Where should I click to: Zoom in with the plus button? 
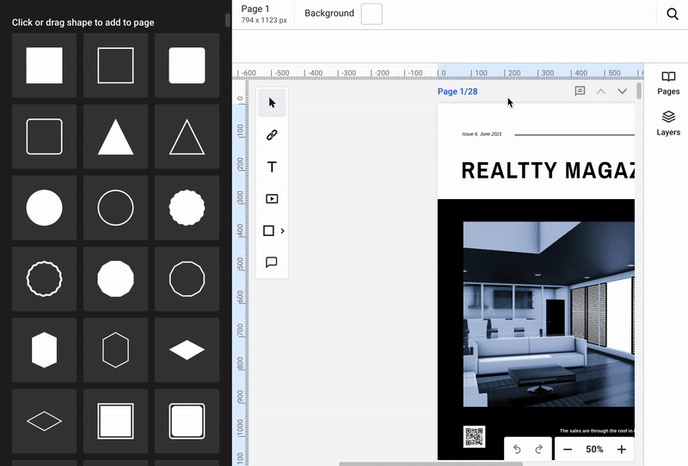point(621,449)
